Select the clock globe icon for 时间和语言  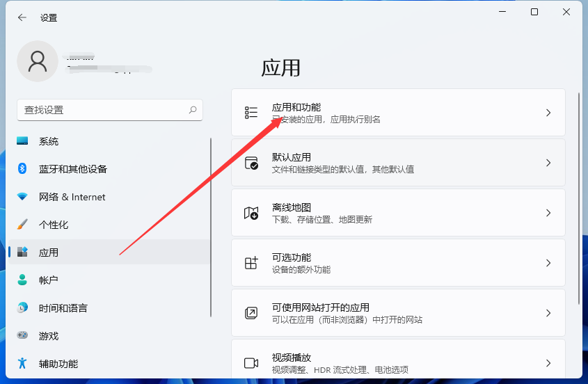[22, 307]
